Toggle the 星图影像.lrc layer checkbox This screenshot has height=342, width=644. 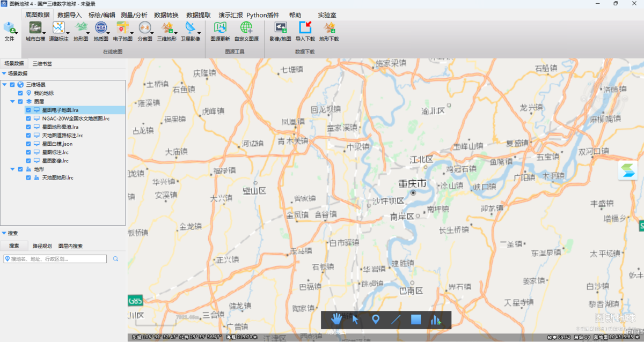(28, 160)
